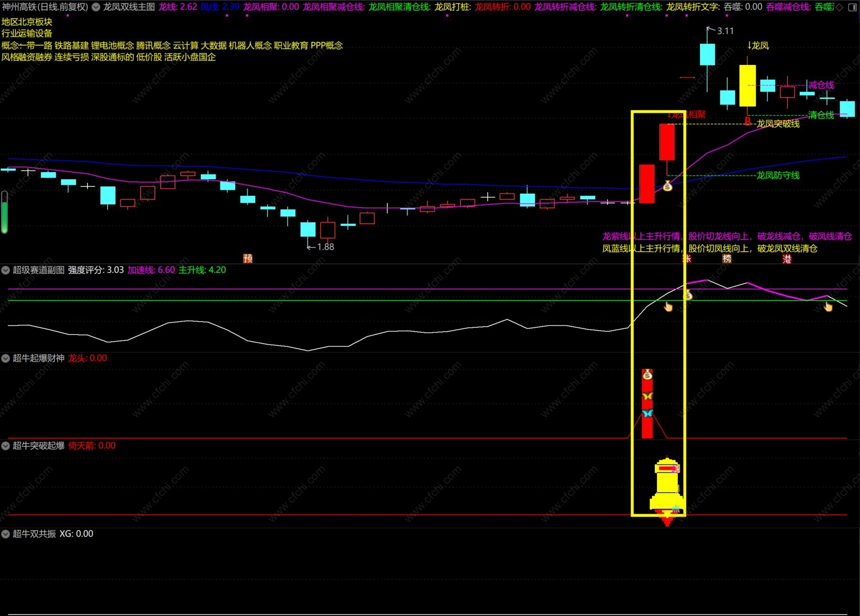Click the 神州高铁(日线.前复权) title label
860x616 pixels.
click(45, 7)
